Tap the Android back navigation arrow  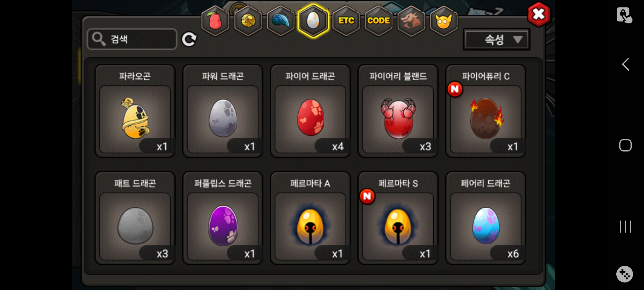(x=625, y=64)
